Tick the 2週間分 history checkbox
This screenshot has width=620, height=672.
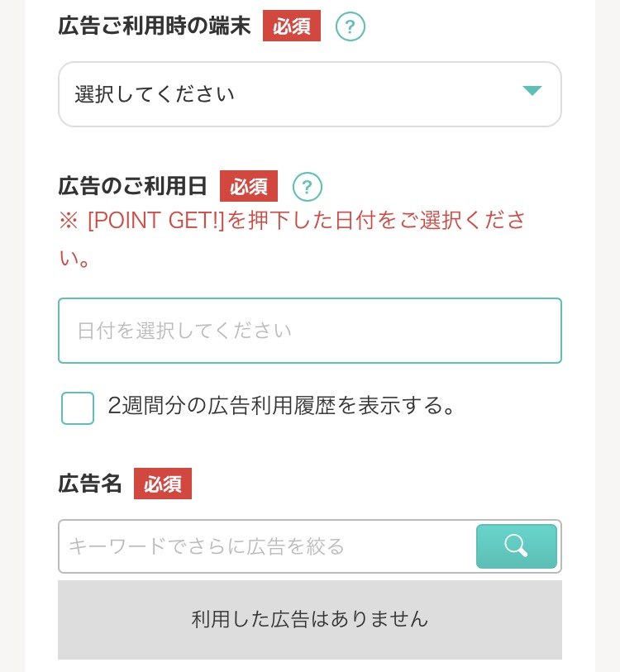[x=78, y=408]
